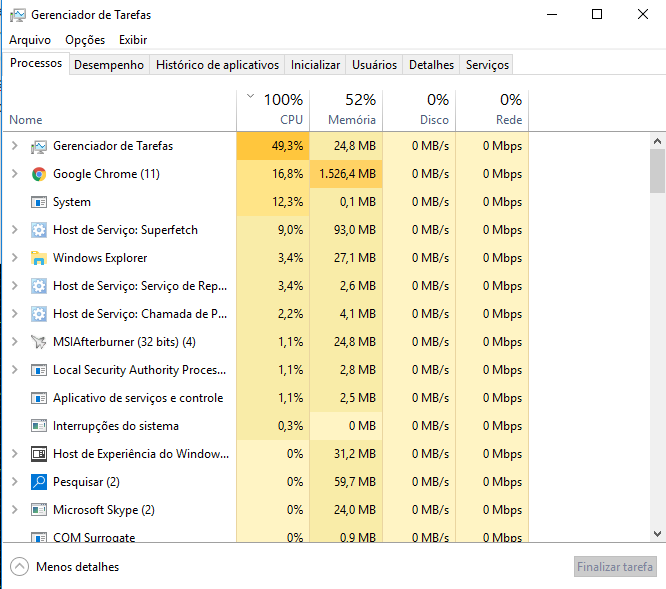Image resolution: width=666 pixels, height=589 pixels.
Task: Switch to the Desempenho tab
Action: (x=109, y=65)
